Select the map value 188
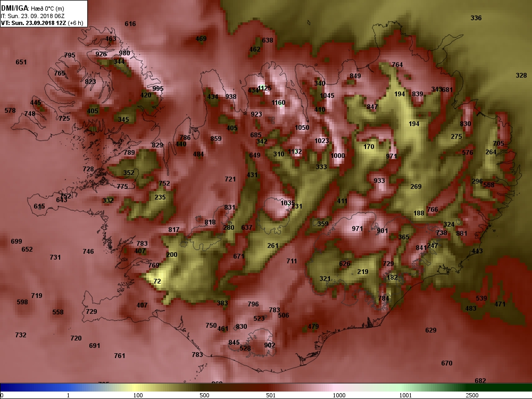This screenshot has height=399, width=532. (419, 213)
